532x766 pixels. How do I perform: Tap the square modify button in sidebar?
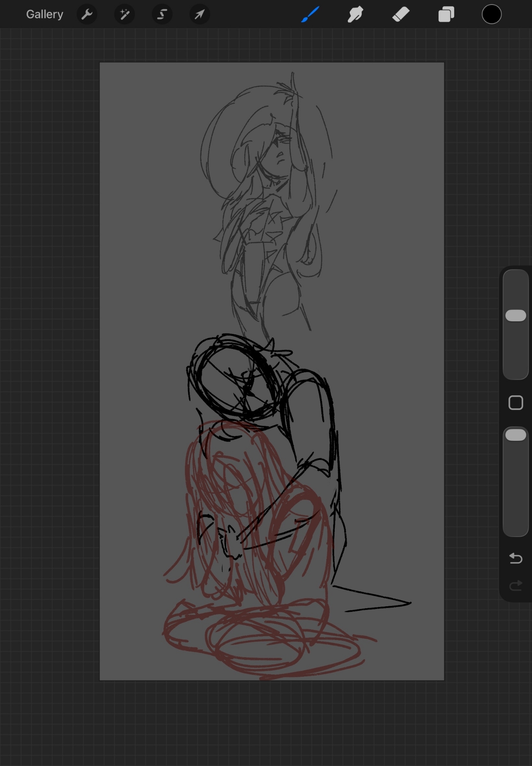click(516, 403)
